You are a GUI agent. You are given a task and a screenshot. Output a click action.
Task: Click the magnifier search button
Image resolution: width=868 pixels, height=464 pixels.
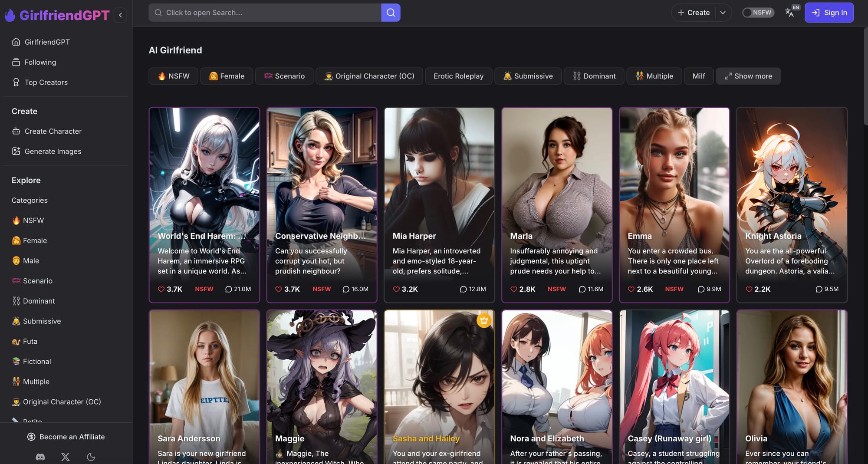coord(391,13)
